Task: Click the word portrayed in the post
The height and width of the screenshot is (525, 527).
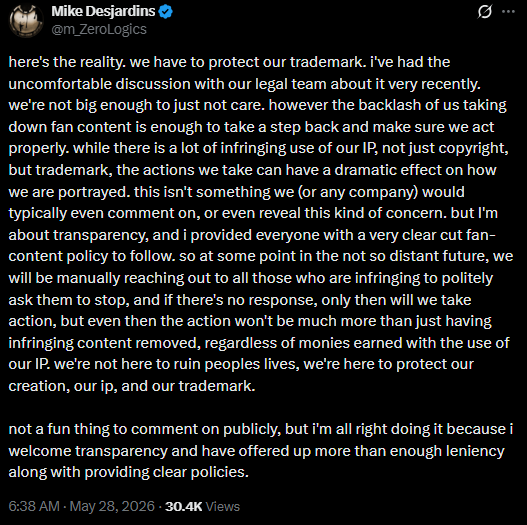Action: click(94, 192)
